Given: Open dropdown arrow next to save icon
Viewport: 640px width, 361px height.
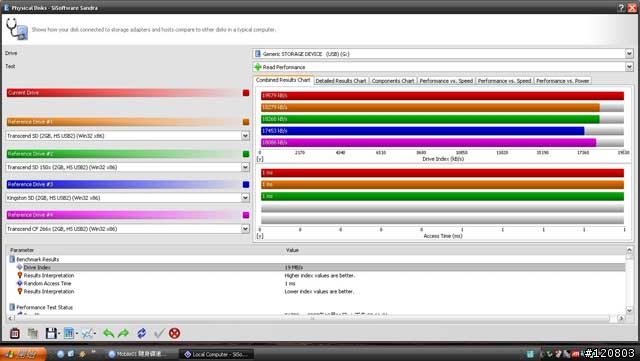Looking at the screenshot, I should pyautogui.click(x=59, y=334).
